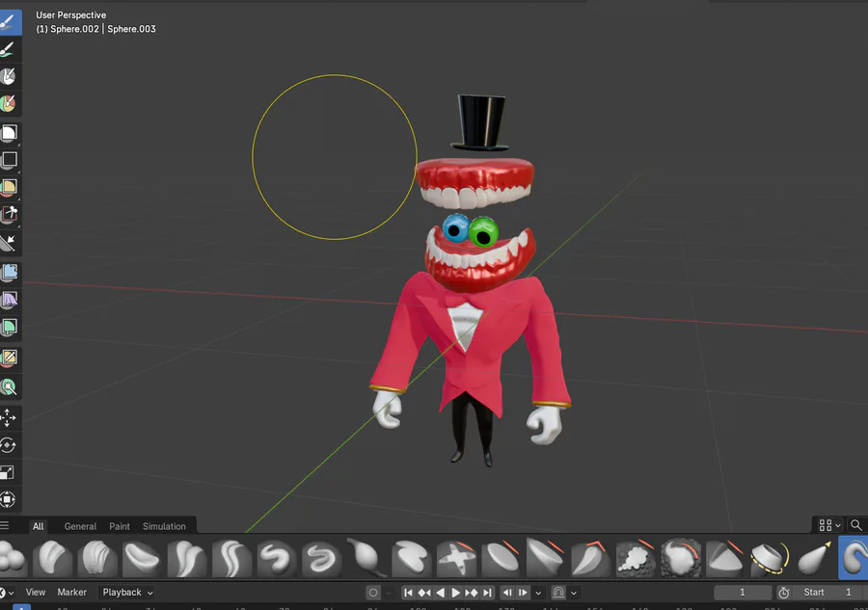Select the Edit Face Set tool
The image size is (868, 610).
(9, 358)
